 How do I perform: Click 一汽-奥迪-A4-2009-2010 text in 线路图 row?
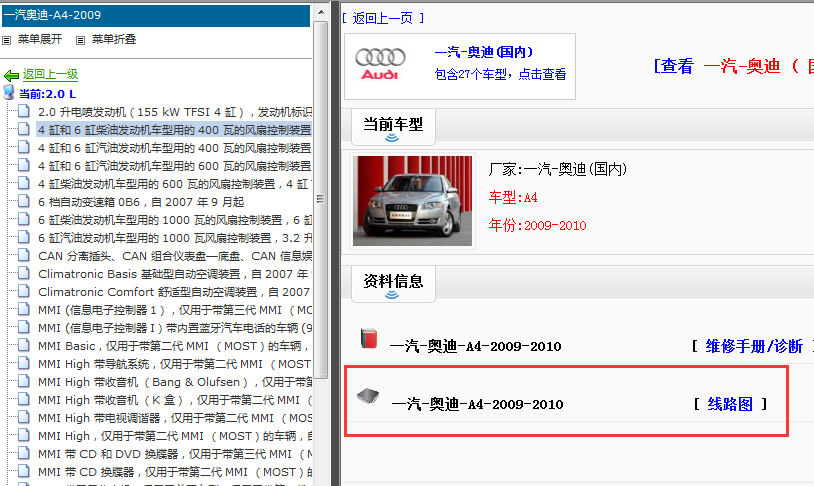coord(477,404)
